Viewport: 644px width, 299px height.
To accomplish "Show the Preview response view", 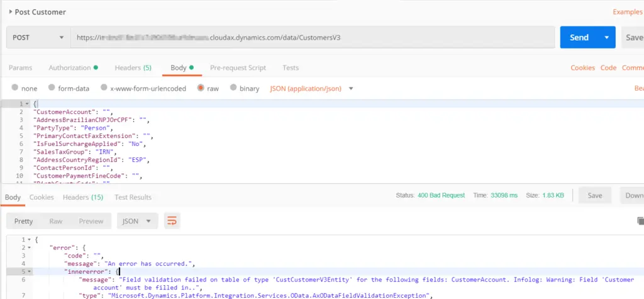I will (91, 222).
